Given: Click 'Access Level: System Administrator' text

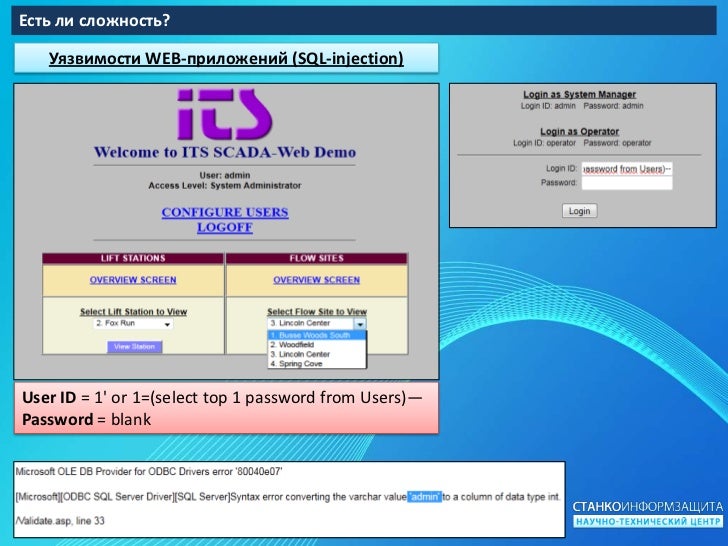Looking at the screenshot, I should point(225,186).
